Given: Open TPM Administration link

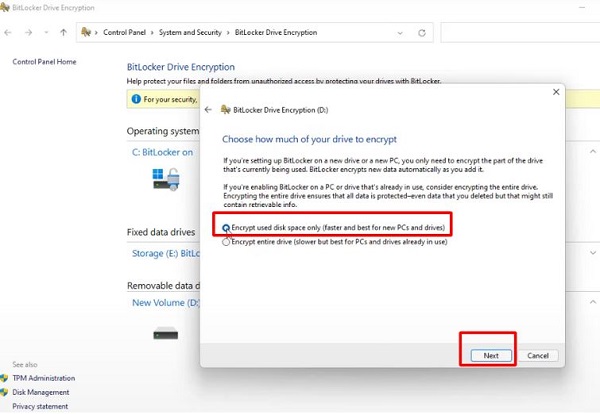Looking at the screenshot, I should (x=44, y=378).
